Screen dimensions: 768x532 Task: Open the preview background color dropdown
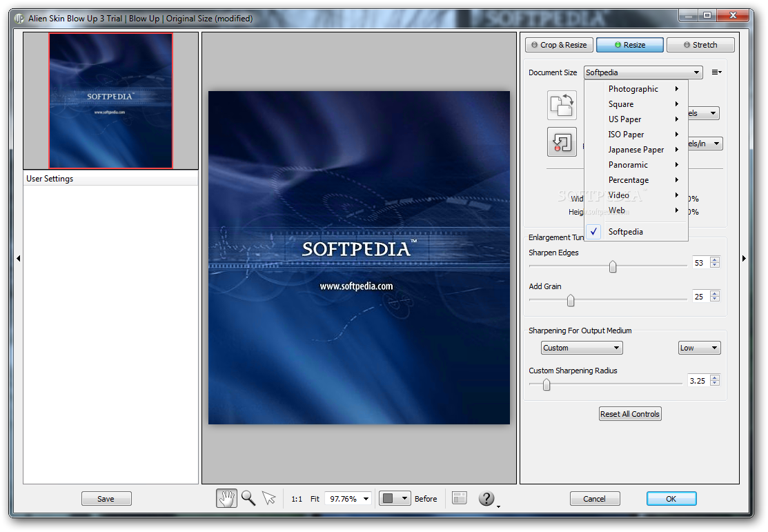[395, 498]
